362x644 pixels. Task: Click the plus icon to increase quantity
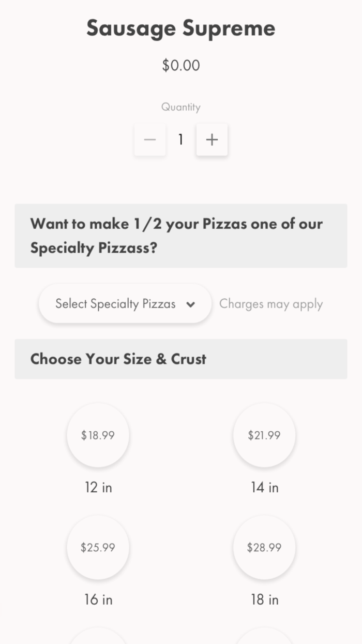[x=212, y=139]
